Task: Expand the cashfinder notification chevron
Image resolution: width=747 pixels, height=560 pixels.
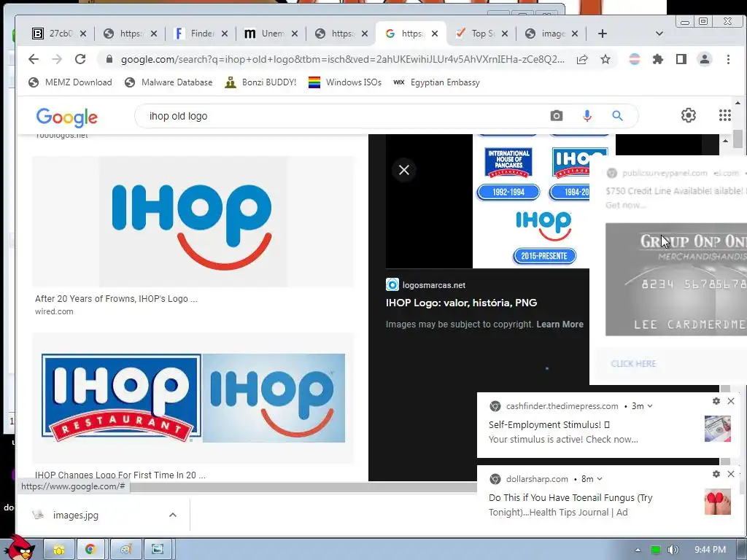Action: [650, 406]
